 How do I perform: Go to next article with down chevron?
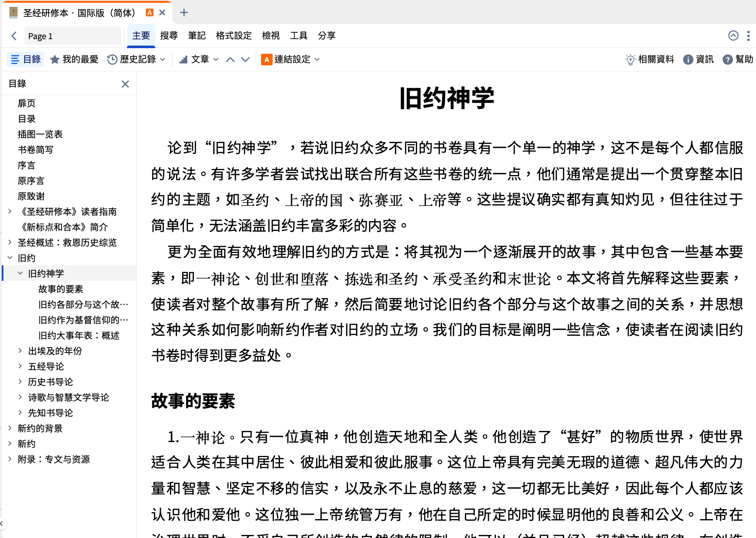click(245, 59)
